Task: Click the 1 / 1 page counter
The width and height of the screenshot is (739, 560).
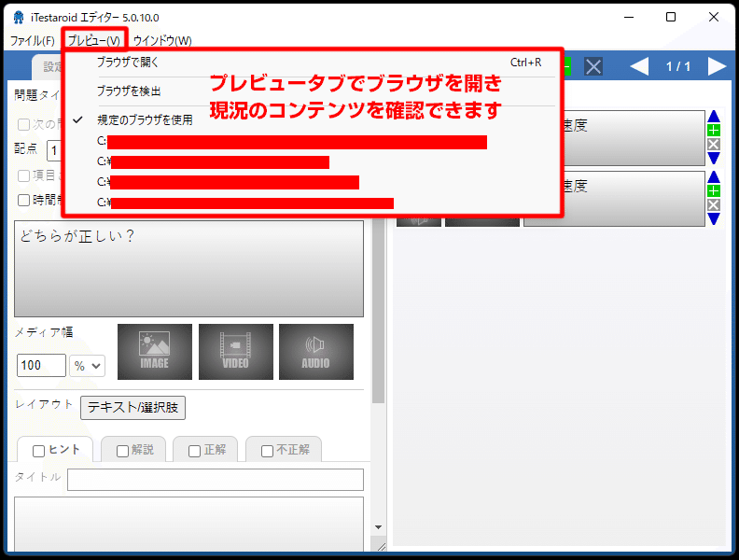Action: (x=678, y=66)
